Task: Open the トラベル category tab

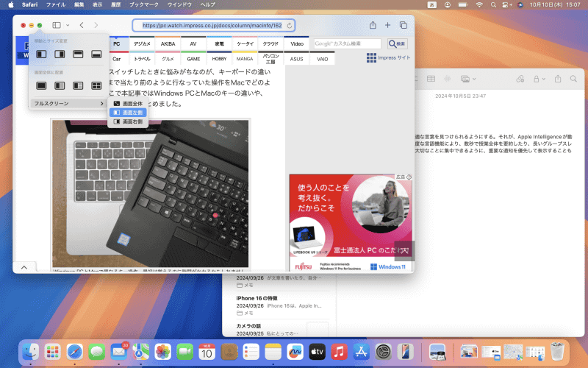Action: pos(142,59)
